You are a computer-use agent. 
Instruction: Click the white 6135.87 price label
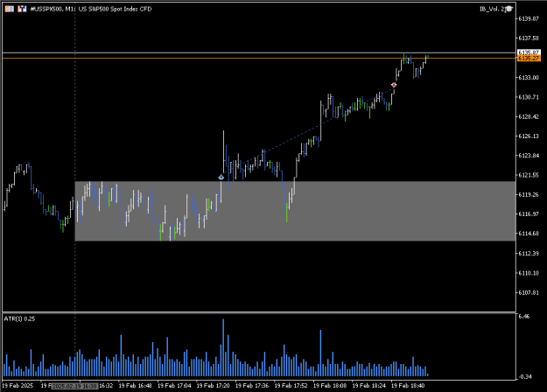[x=529, y=52]
